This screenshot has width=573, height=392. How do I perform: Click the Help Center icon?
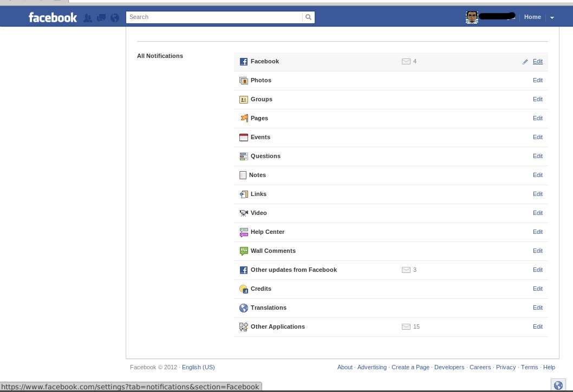click(244, 232)
